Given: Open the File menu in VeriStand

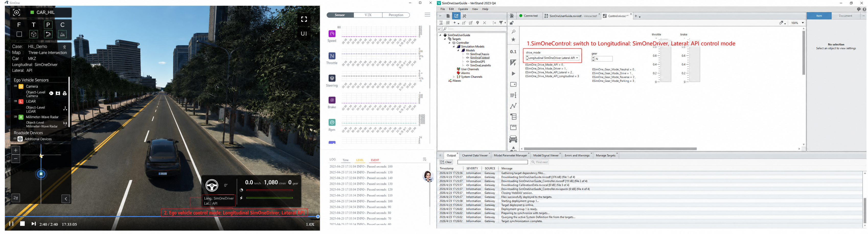Looking at the screenshot, I should click(x=442, y=9).
